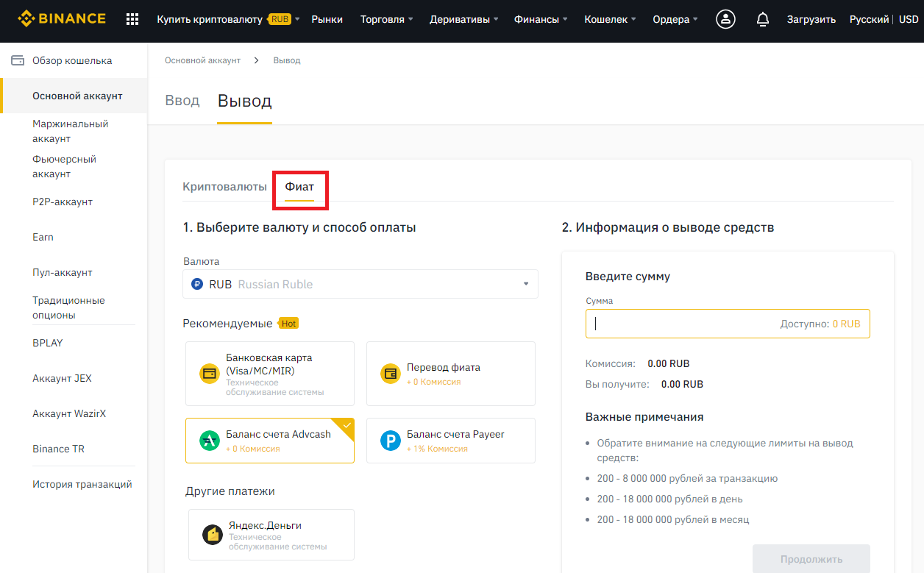Click the fiat transfer wallet icon

391,374
